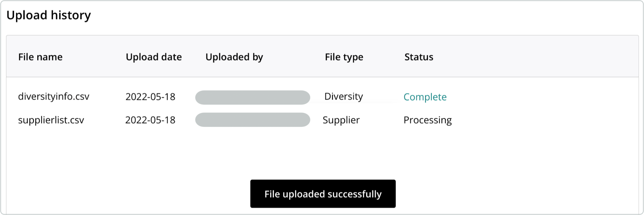Open the diversityinfo.csv file entry

click(x=54, y=97)
